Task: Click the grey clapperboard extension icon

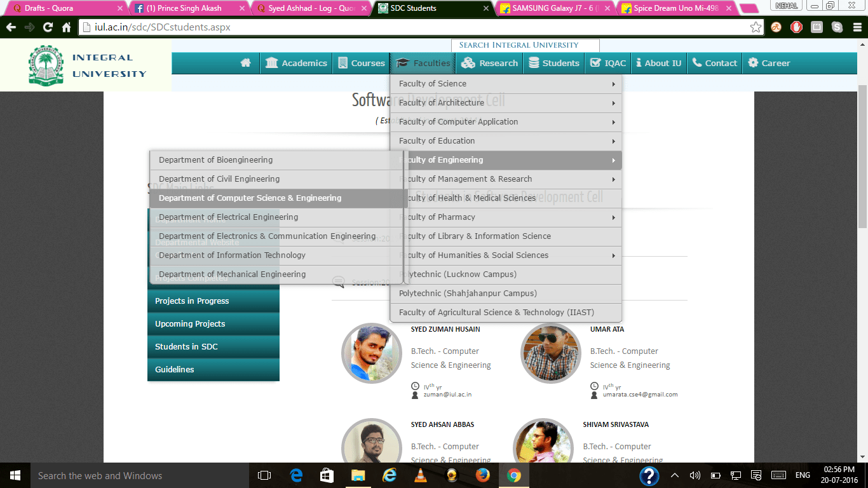Action: coord(817,27)
